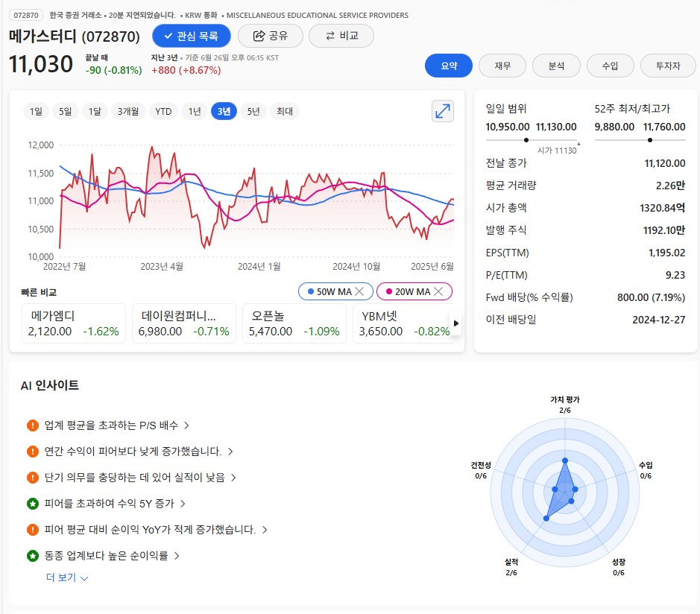The height and width of the screenshot is (614, 700).
Task: Click green star icon for 수익 5Y 증가
Action: click(x=33, y=504)
